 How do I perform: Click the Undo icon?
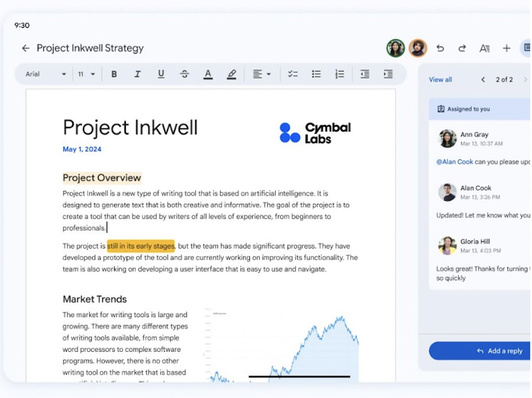(440, 48)
